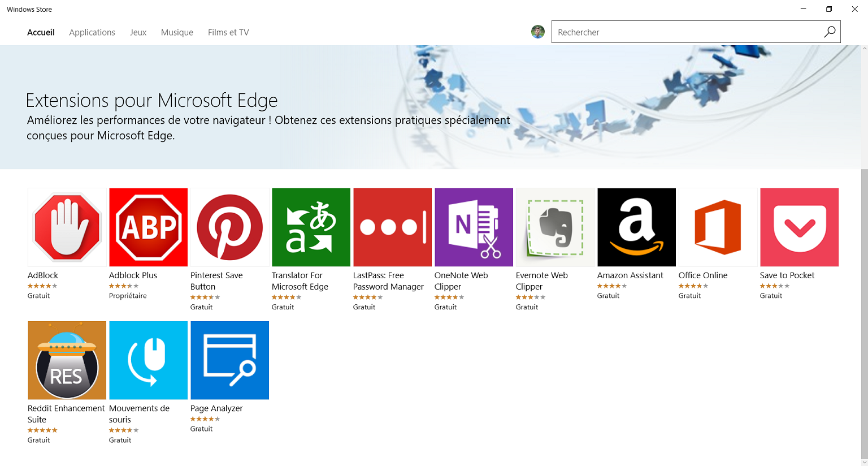Open the Films et TV tab
Viewport: 868px width, 466px height.
pyautogui.click(x=228, y=32)
